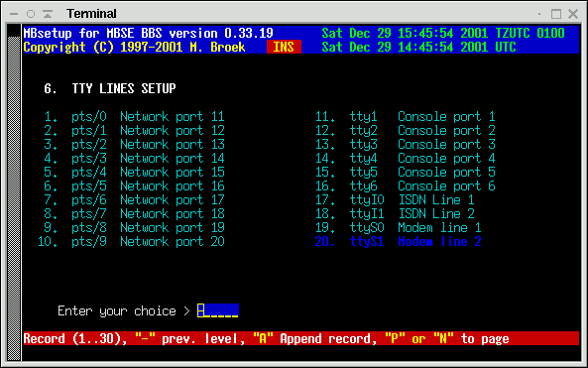Click the red status help bar at bottom
Screen dimensions: 588x368
pos(301,338)
